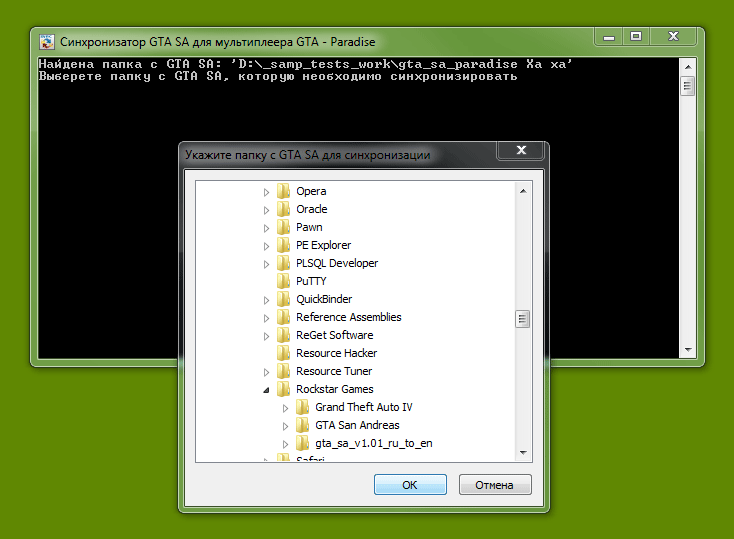Click the ReGet Software folder icon
This screenshot has width=734, height=539.
click(x=283, y=335)
